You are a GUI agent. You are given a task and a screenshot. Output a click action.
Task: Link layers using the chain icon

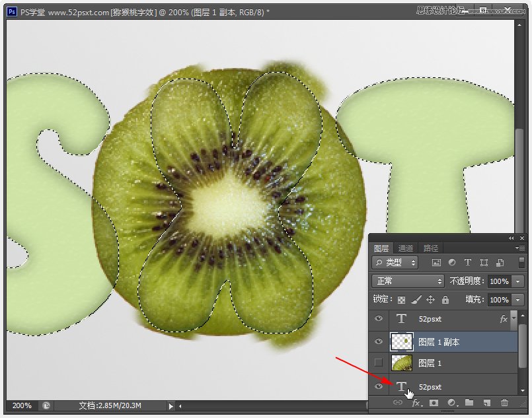397,403
